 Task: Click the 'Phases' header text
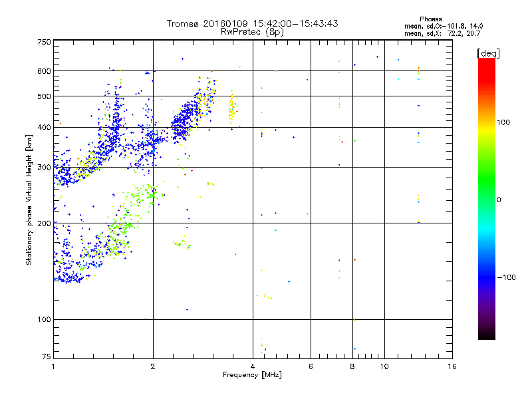coord(430,19)
